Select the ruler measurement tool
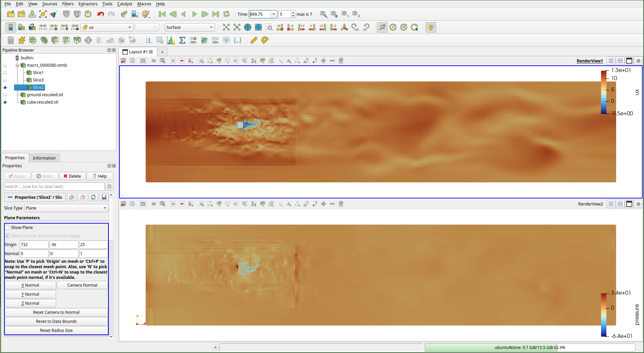The width and height of the screenshot is (644, 353). (254, 40)
